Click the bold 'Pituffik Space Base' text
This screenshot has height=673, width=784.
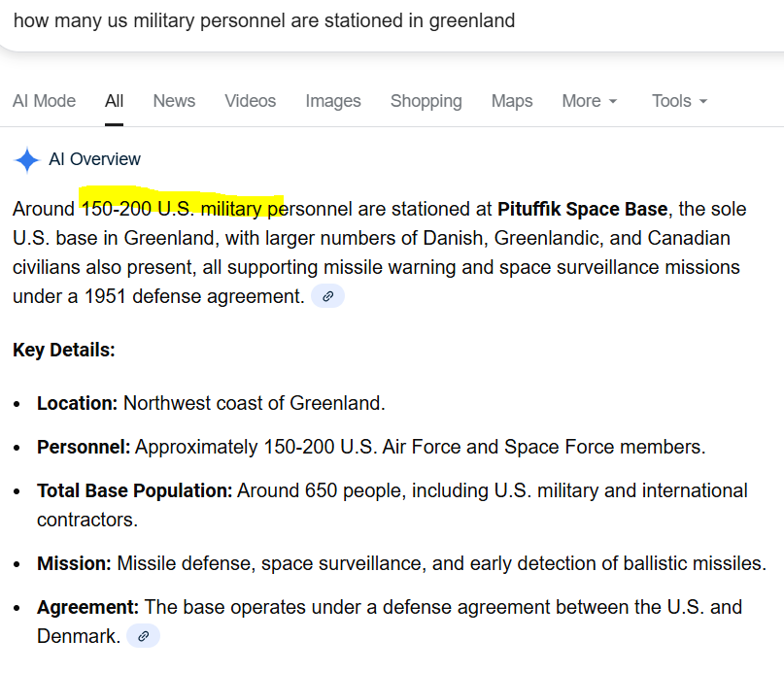582,209
